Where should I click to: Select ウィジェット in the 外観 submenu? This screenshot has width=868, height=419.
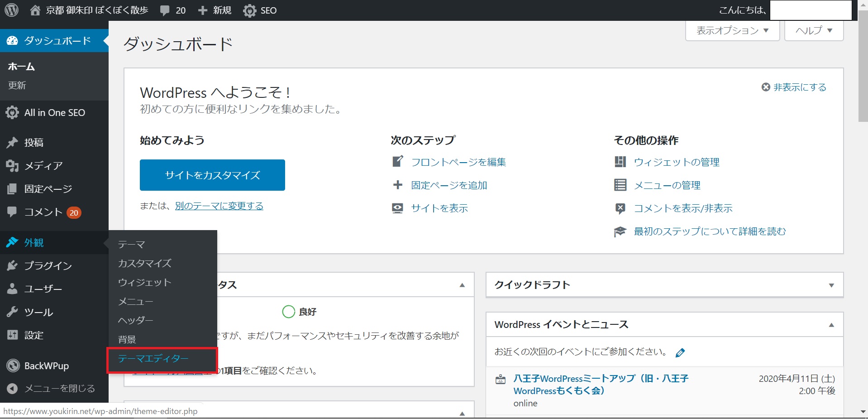[x=144, y=282]
